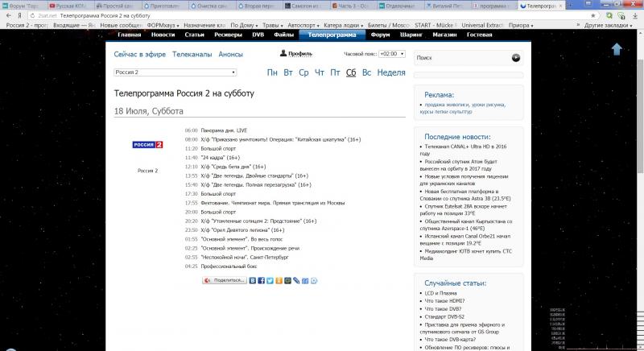The width and height of the screenshot is (644, 351).
Task: Open the Ресиверы site menu item
Action: [228, 35]
